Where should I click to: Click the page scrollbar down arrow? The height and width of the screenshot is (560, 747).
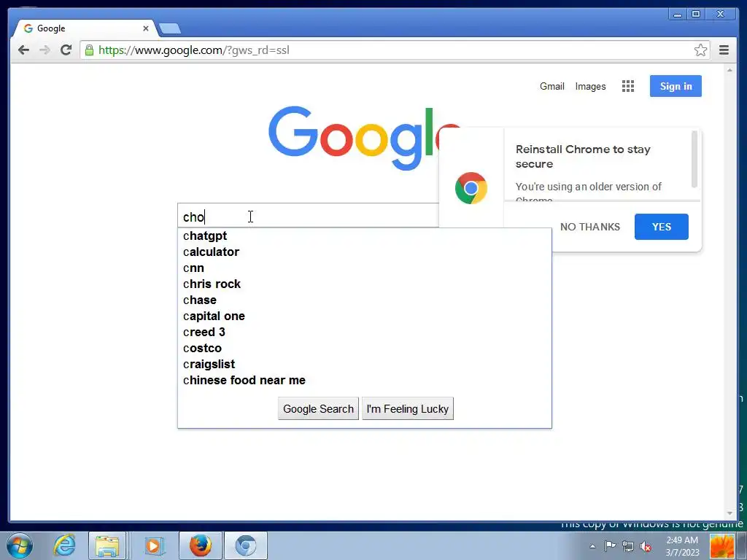(729, 513)
